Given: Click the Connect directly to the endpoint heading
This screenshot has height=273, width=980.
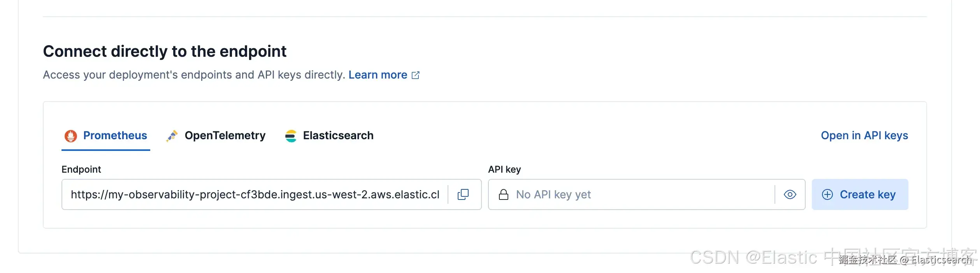Looking at the screenshot, I should (x=165, y=51).
